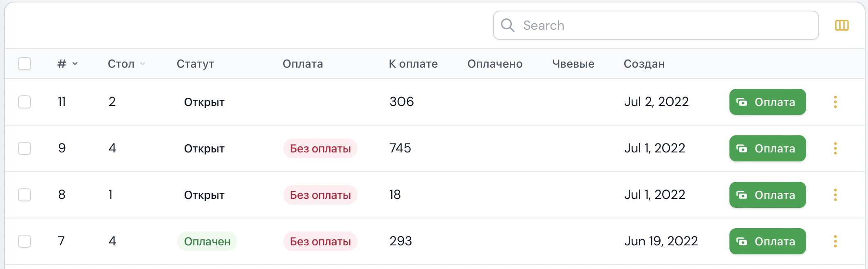Click the Создан column header
The width and height of the screenshot is (868, 269).
click(644, 64)
